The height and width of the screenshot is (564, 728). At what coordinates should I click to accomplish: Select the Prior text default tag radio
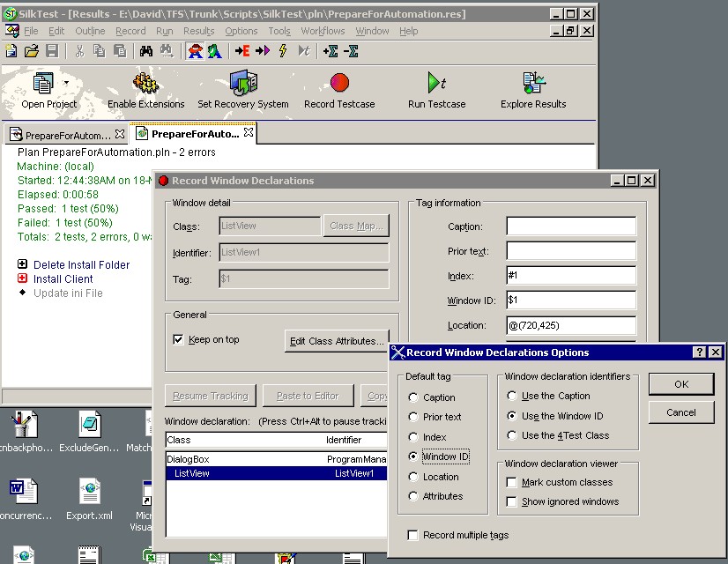click(412, 417)
